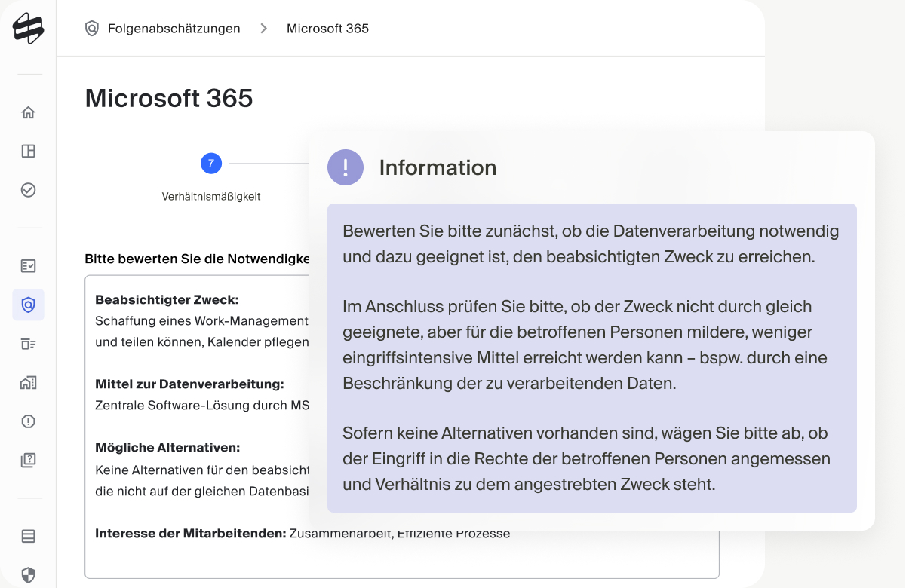The image size is (906, 588).
Task: Open the dashboard layout icon in the sidebar
Action: coord(28,152)
